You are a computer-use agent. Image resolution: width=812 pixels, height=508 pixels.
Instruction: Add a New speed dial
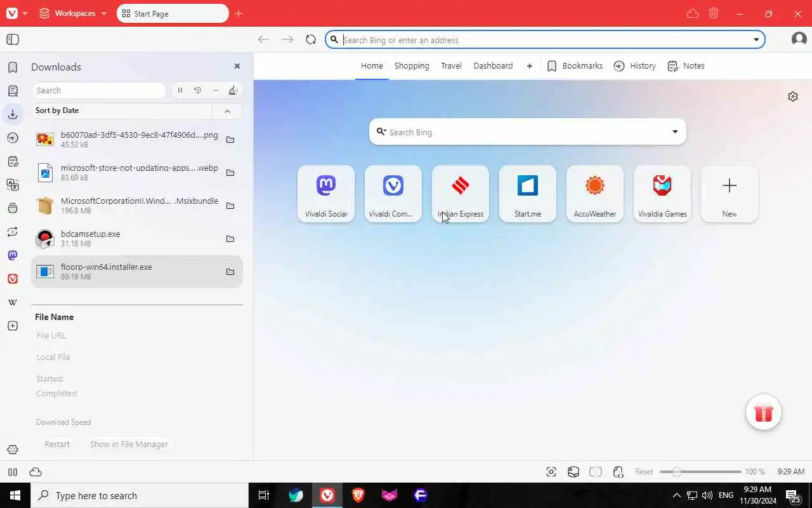(x=730, y=194)
